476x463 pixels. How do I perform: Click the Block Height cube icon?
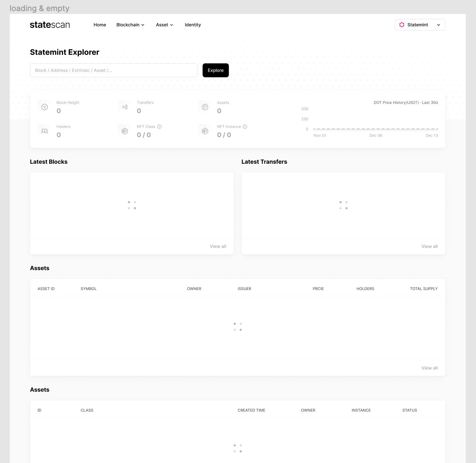click(x=44, y=106)
